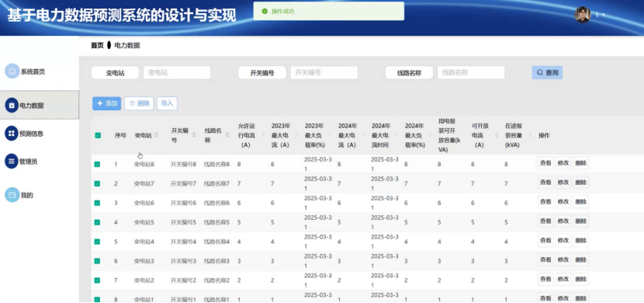
Task: Click the 电力数据 clipboard icon in sidebar
Action: [x=12, y=105]
